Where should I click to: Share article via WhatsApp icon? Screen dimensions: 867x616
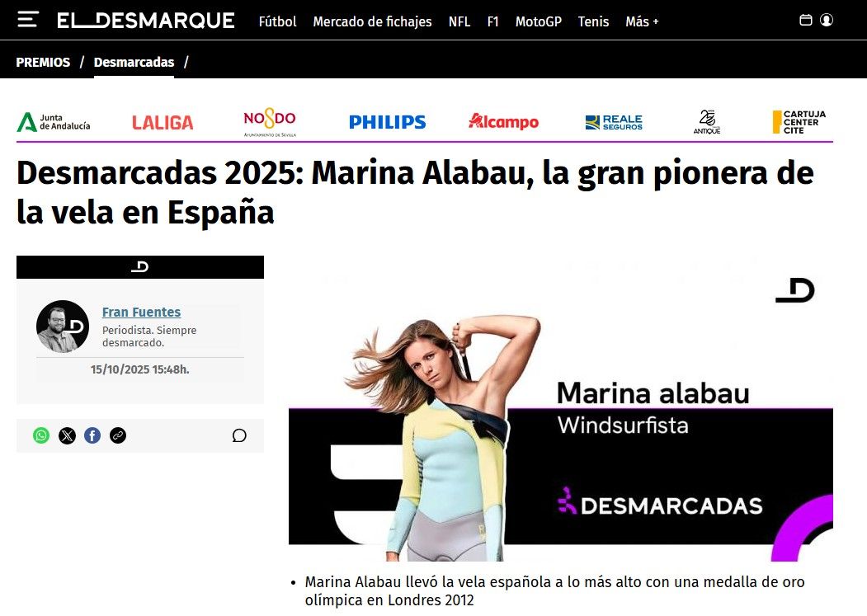click(41, 435)
